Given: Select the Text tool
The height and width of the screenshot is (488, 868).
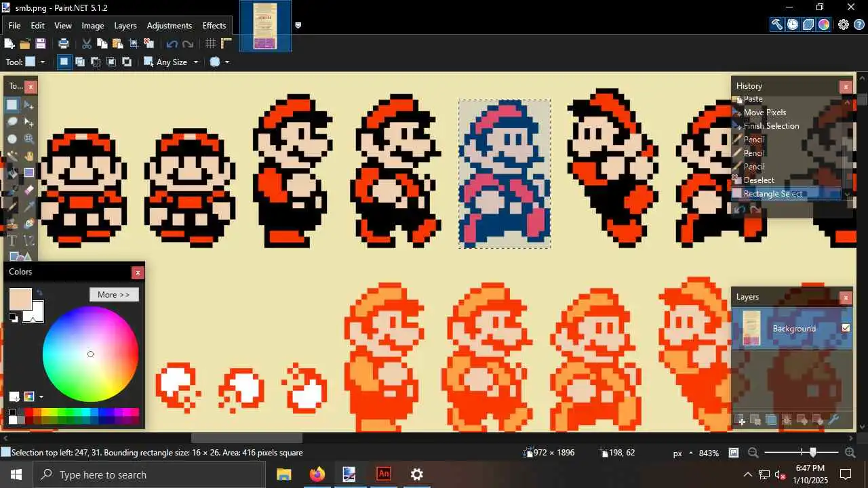Looking at the screenshot, I should pyautogui.click(x=12, y=241).
